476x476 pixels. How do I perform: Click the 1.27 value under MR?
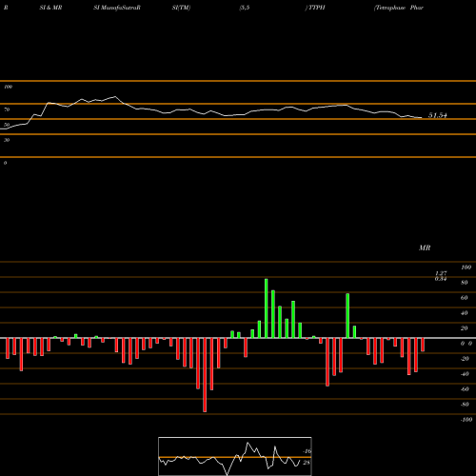point(441,273)
